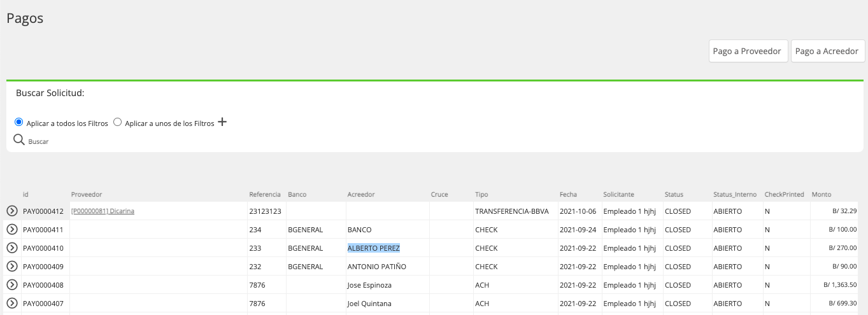Click reference 232 cell

(255, 266)
